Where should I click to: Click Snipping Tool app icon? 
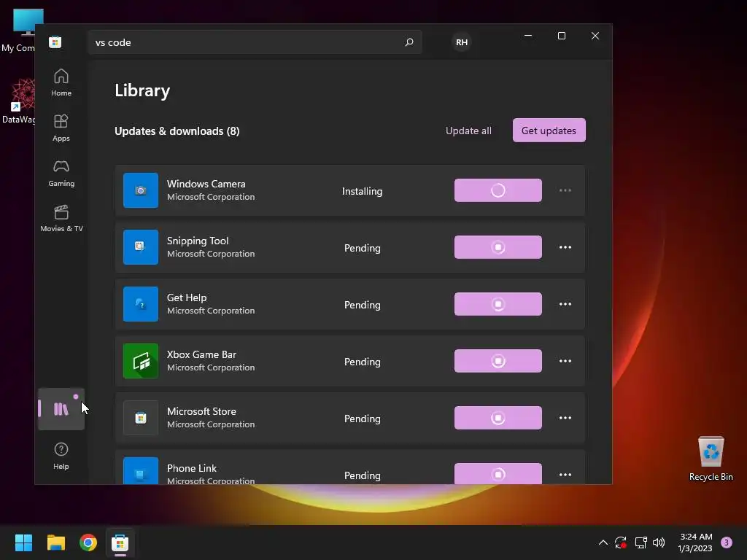coord(141,247)
